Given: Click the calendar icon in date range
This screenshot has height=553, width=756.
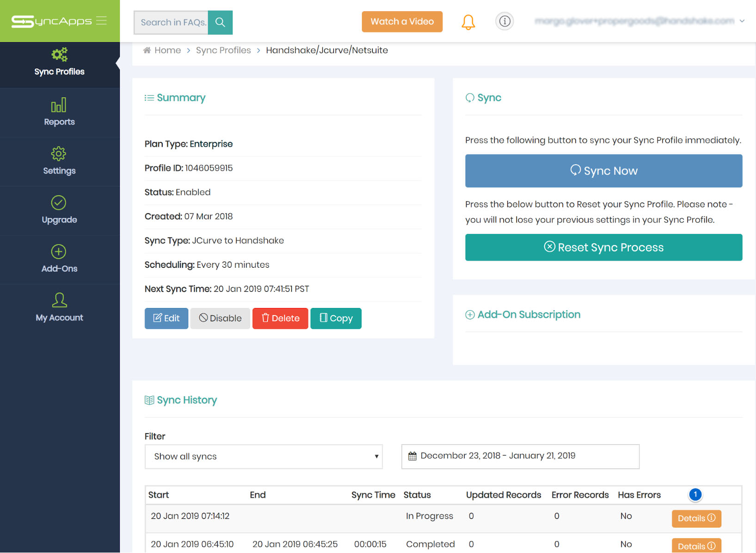Looking at the screenshot, I should coord(412,456).
